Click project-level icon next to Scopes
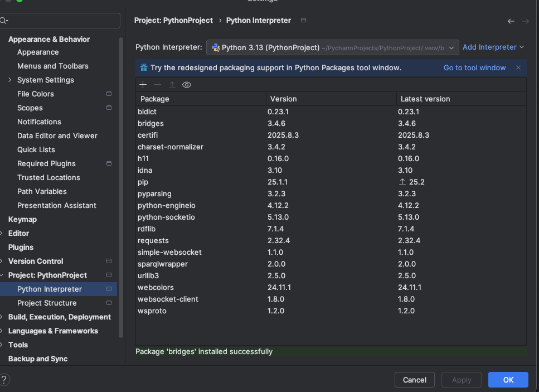Viewport: 539px width, 392px height. pyautogui.click(x=109, y=108)
